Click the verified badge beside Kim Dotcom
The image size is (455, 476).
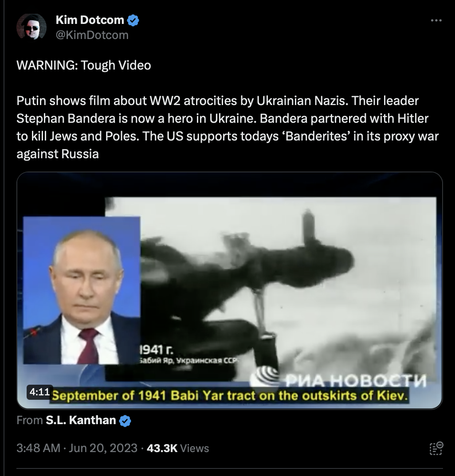(x=133, y=20)
